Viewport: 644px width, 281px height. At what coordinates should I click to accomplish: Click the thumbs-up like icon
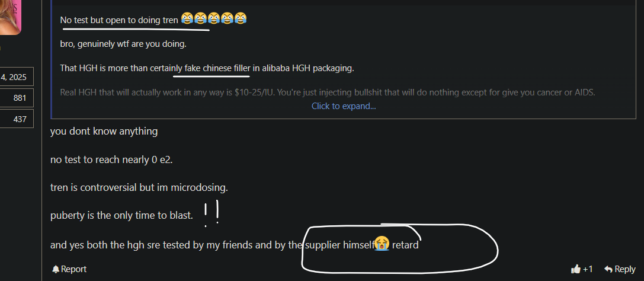click(576, 269)
